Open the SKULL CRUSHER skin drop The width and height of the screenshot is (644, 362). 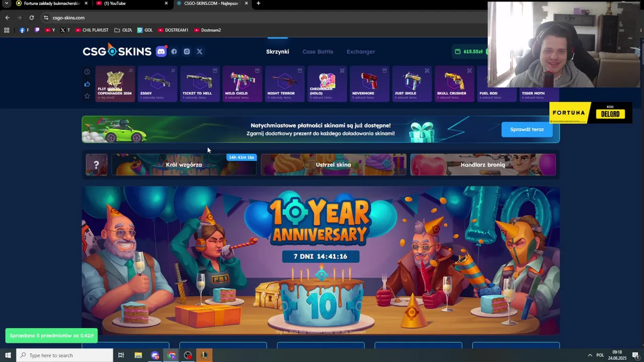pos(454,84)
